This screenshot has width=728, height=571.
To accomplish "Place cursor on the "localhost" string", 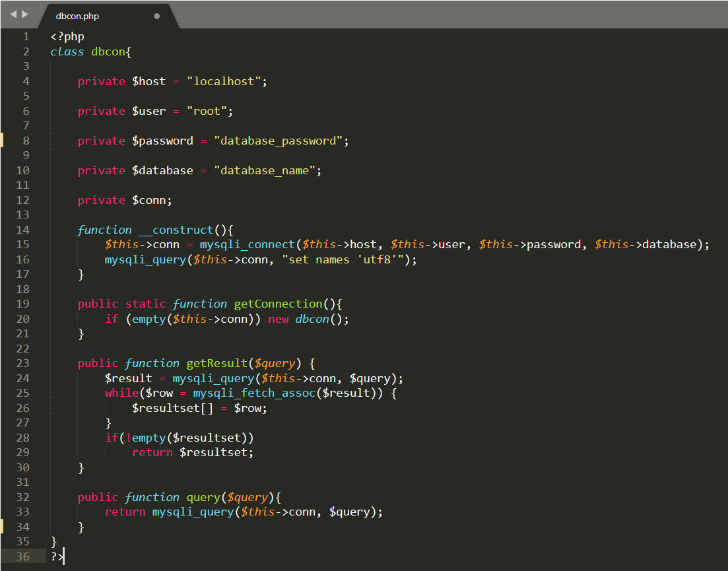I will (226, 81).
